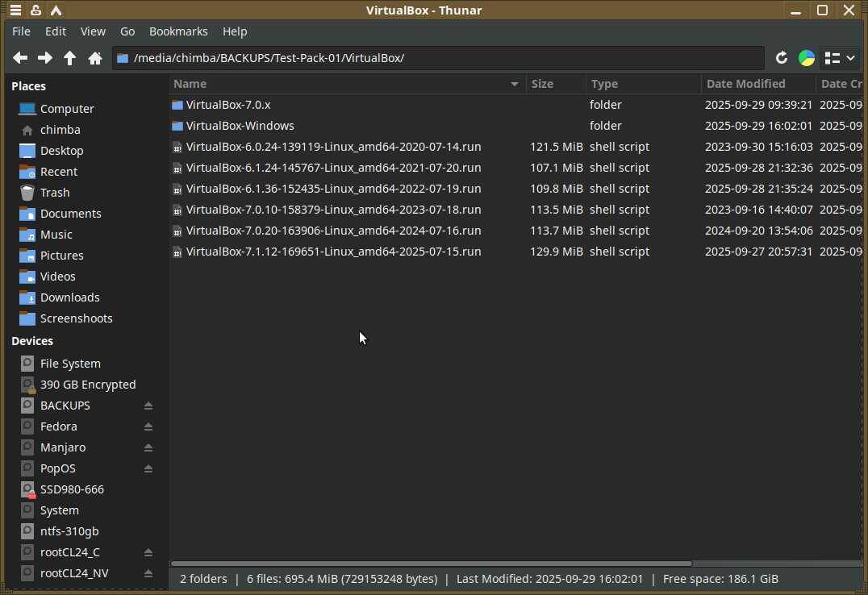This screenshot has width=868, height=595.
Task: Eject the Fedora device
Action: click(x=148, y=426)
